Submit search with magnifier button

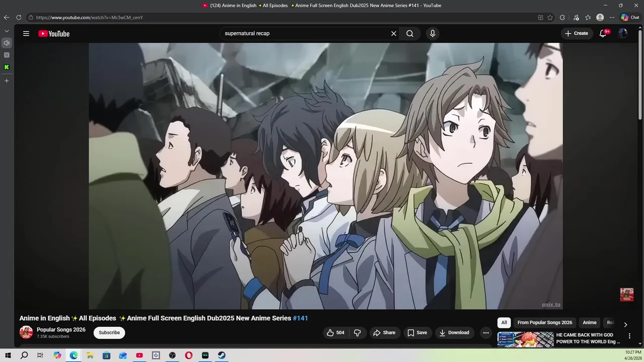point(410,34)
